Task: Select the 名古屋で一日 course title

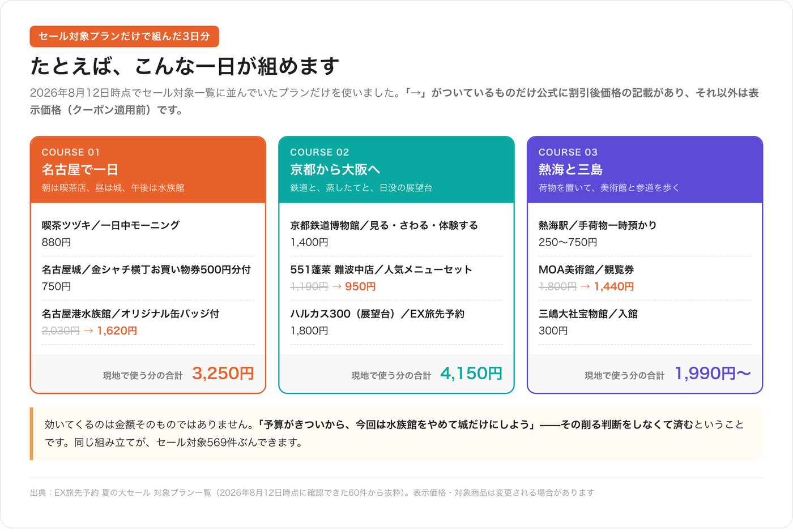Action: click(80, 169)
